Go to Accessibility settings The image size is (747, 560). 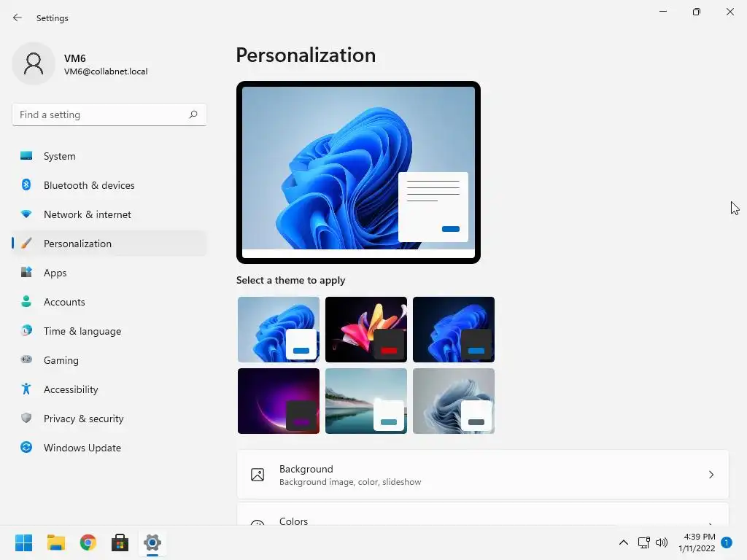pos(109,389)
